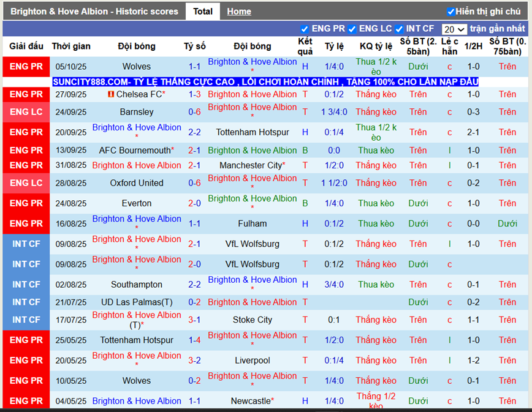The height and width of the screenshot is (412, 532).
Task: Open the Fulham team link
Action: coord(252,223)
